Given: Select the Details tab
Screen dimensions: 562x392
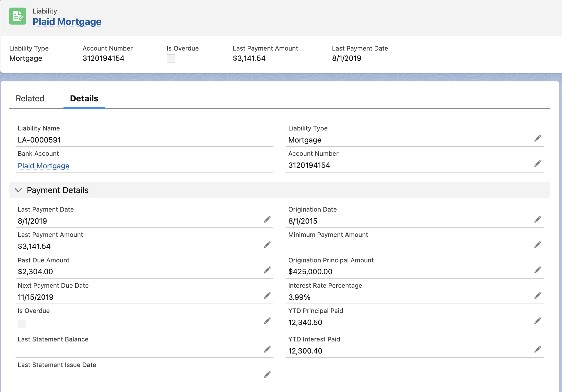Looking at the screenshot, I should (x=84, y=98).
